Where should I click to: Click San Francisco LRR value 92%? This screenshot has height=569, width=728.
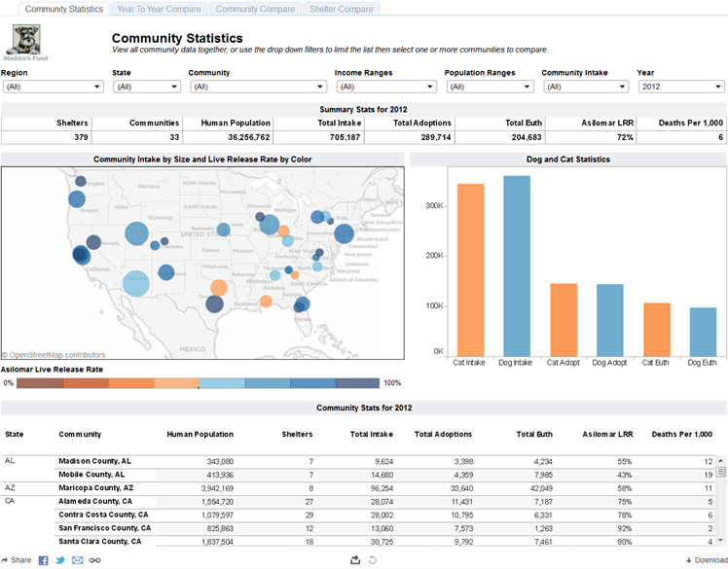tap(625, 528)
